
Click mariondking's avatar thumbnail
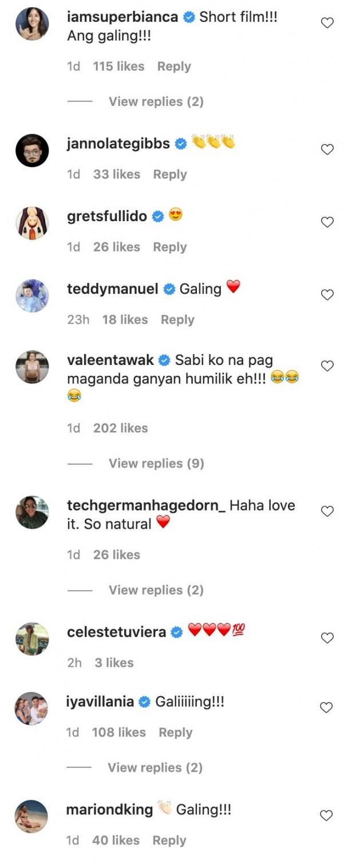[32, 816]
